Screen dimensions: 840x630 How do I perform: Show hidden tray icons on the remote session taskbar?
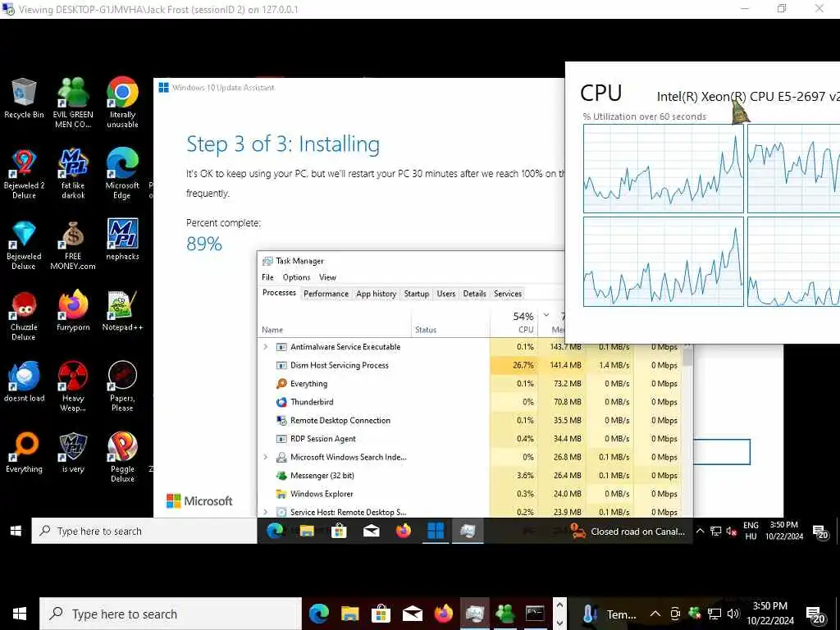click(700, 532)
